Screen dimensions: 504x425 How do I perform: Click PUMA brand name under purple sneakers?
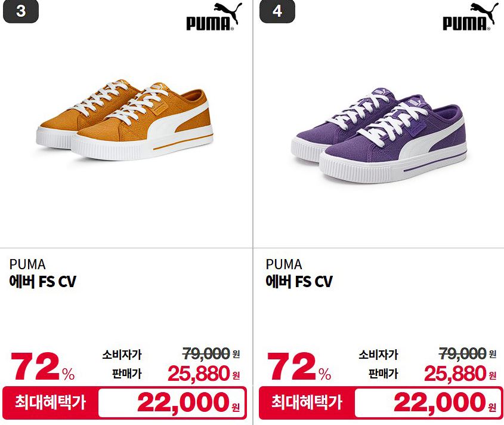tap(284, 264)
